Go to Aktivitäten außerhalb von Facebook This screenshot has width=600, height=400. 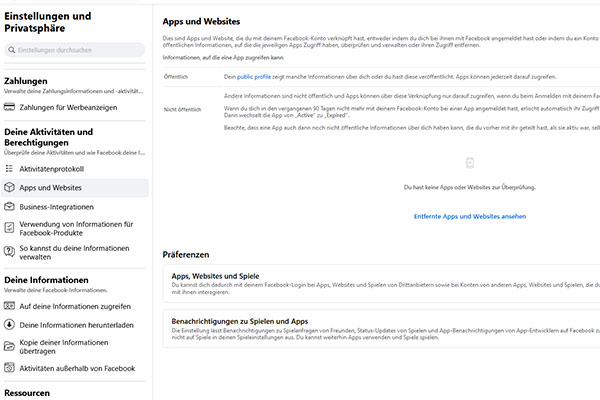click(77, 369)
